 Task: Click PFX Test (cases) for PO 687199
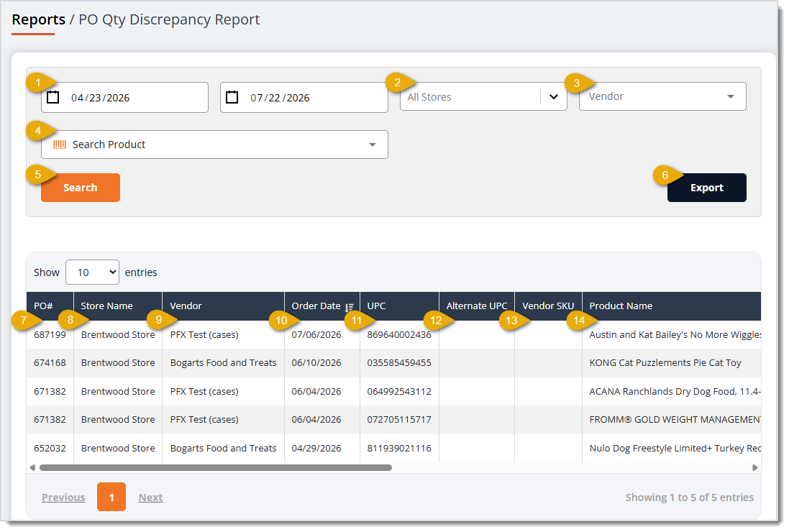coord(204,335)
